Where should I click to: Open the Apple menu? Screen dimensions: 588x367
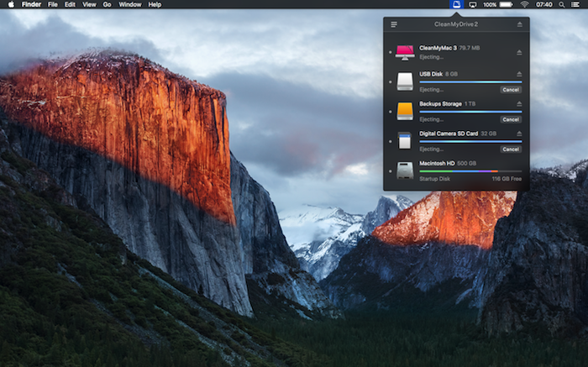click(x=11, y=4)
